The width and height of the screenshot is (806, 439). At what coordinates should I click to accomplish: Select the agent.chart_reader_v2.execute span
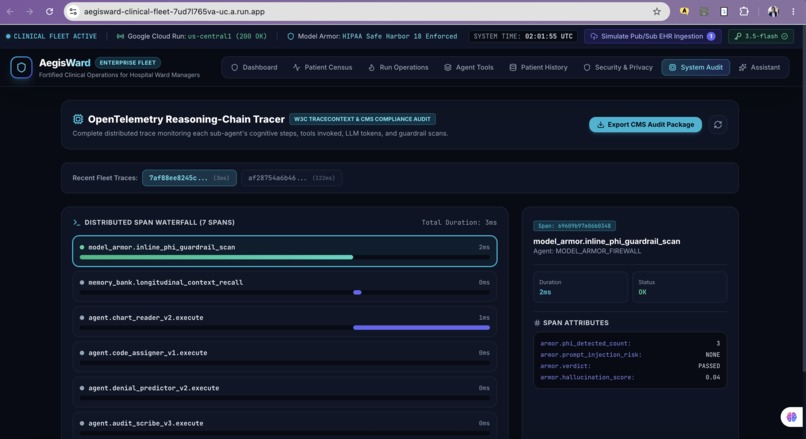[x=285, y=322]
